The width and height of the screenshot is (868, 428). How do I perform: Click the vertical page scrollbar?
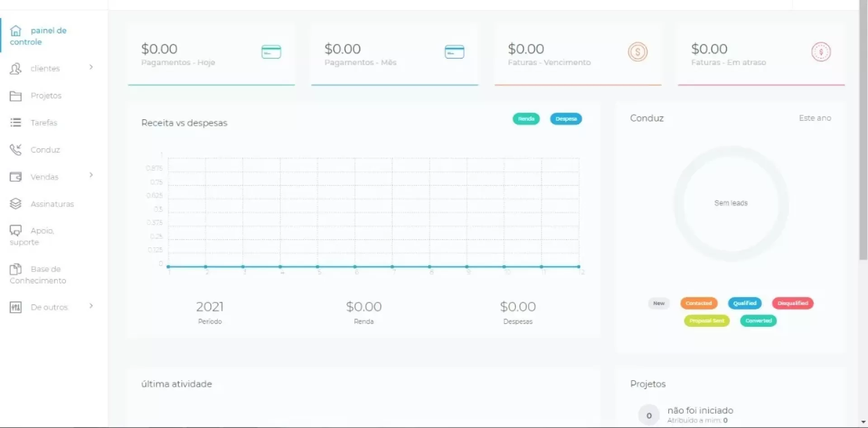click(x=863, y=136)
